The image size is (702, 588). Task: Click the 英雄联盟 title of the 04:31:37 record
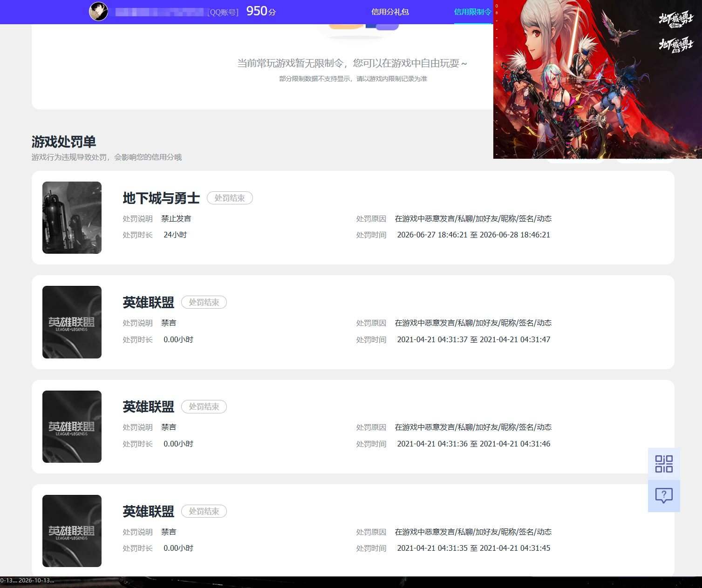pyautogui.click(x=148, y=303)
